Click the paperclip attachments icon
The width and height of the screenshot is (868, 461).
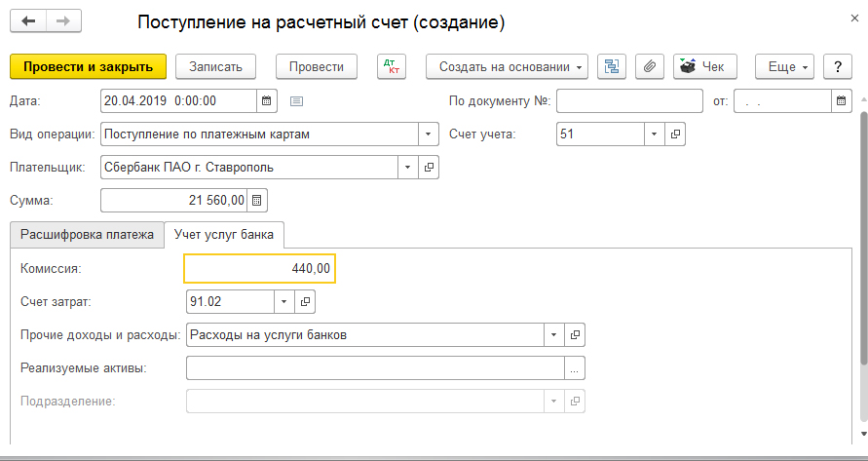(649, 67)
